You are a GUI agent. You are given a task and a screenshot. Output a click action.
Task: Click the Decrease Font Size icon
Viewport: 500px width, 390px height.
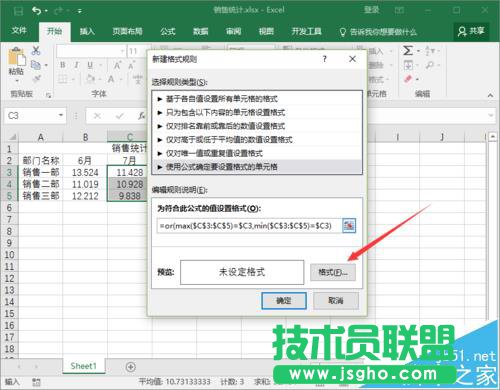point(131,65)
